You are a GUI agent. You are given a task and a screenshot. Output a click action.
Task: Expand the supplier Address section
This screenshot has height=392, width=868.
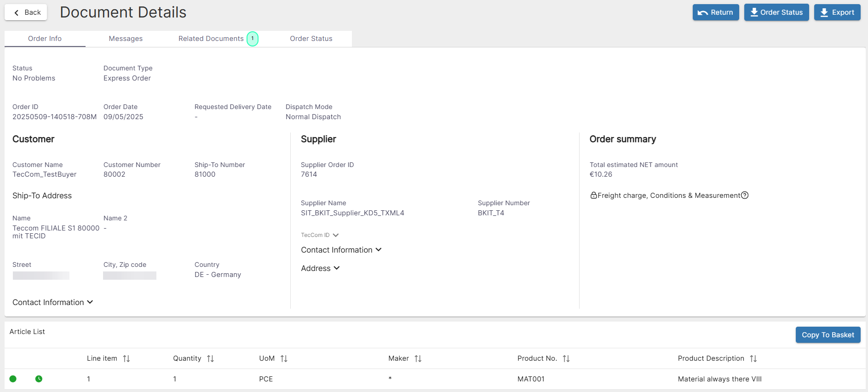point(320,268)
